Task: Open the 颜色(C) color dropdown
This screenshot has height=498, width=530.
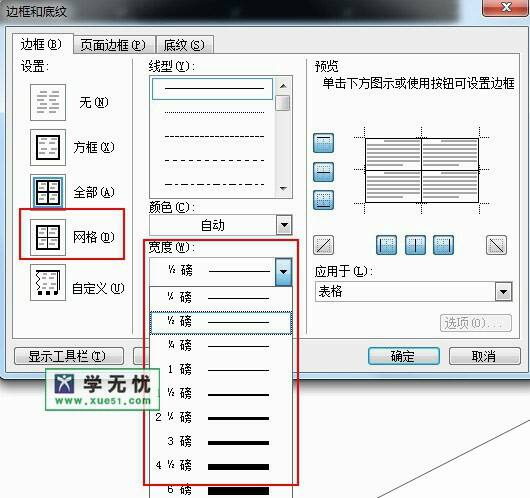Action: (284, 225)
